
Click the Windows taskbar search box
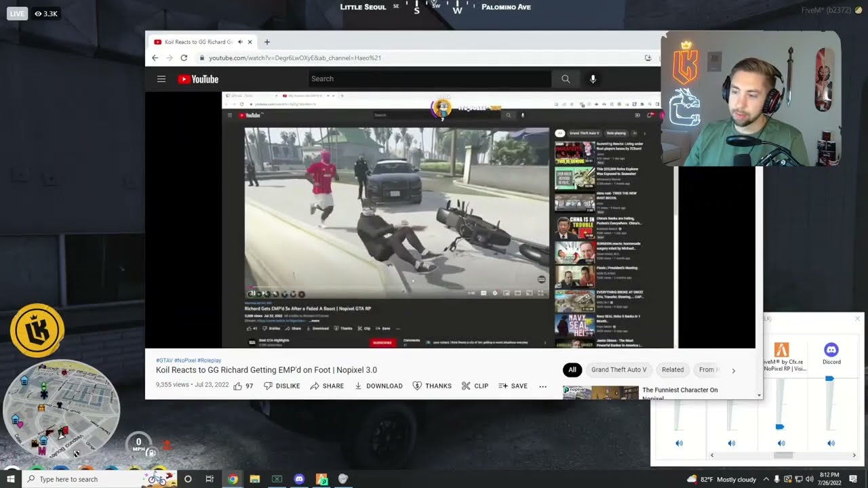coord(99,479)
